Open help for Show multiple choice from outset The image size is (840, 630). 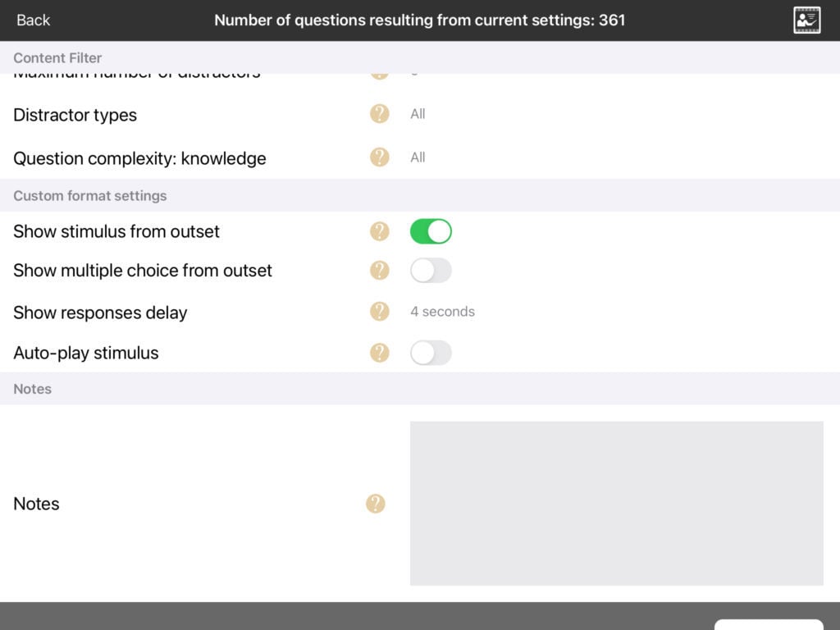pos(379,270)
